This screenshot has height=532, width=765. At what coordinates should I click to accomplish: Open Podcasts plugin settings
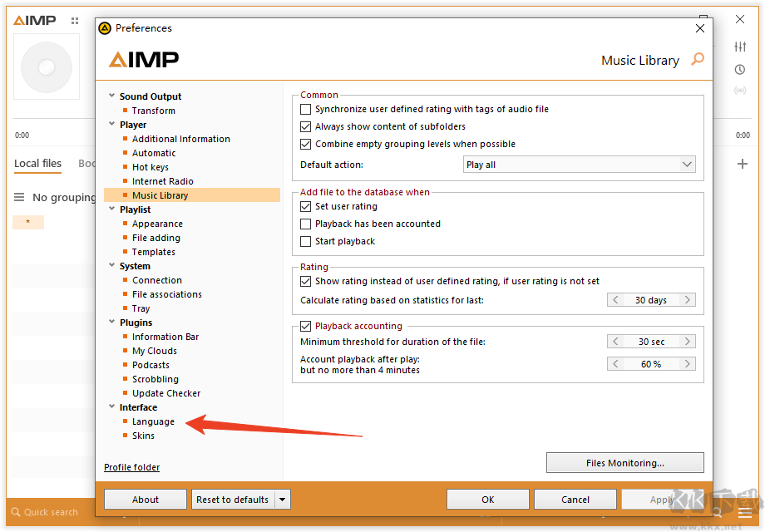coord(151,365)
